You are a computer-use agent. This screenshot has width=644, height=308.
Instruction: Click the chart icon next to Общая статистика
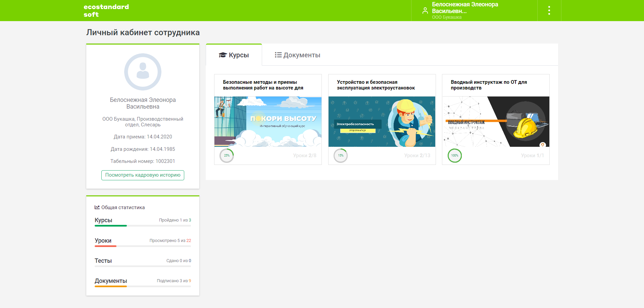tap(97, 207)
